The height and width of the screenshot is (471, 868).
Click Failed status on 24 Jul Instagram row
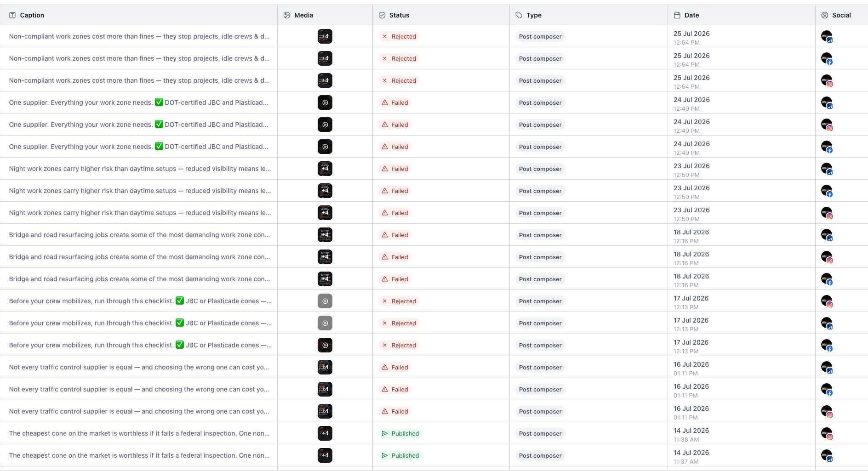click(x=395, y=125)
